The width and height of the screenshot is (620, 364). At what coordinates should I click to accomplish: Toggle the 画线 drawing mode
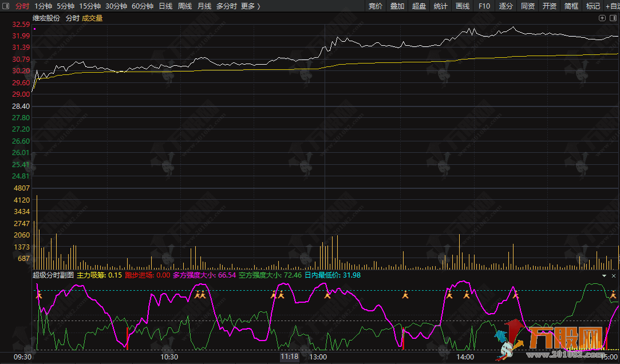(462, 6)
